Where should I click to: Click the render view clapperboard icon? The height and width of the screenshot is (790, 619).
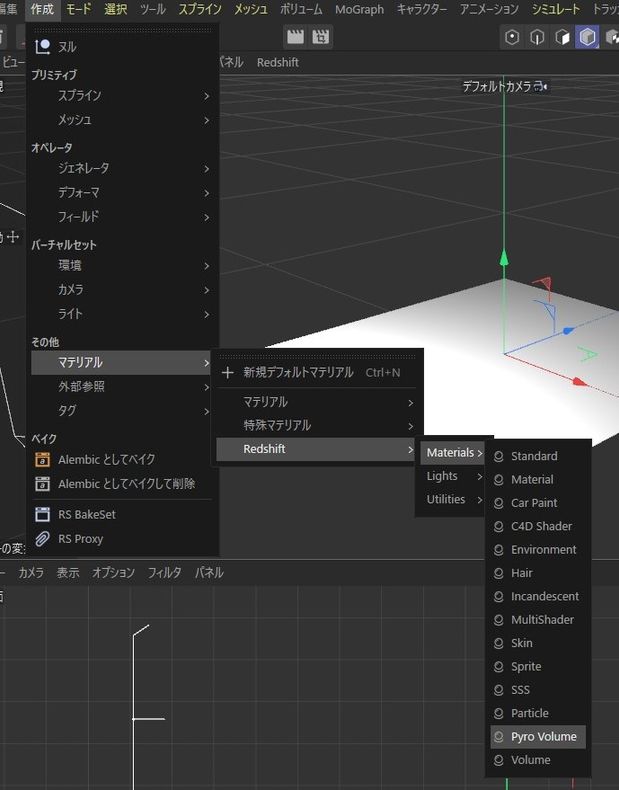point(295,37)
